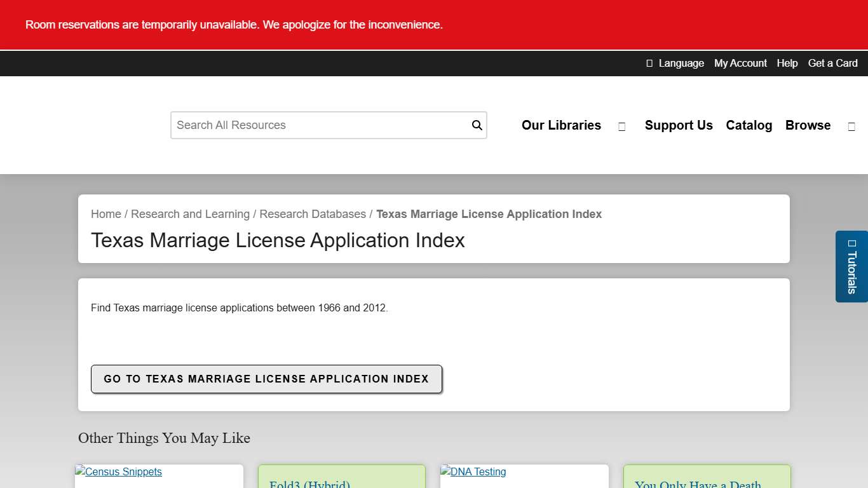Screen dimensions: 868x488
Task: Open the Catalog menu item
Action: [749, 125]
